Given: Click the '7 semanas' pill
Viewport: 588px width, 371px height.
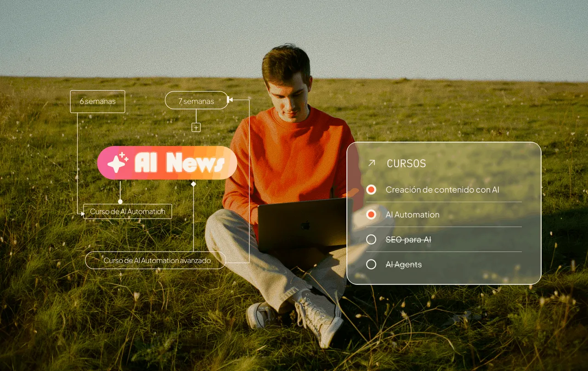Looking at the screenshot, I should tap(196, 101).
